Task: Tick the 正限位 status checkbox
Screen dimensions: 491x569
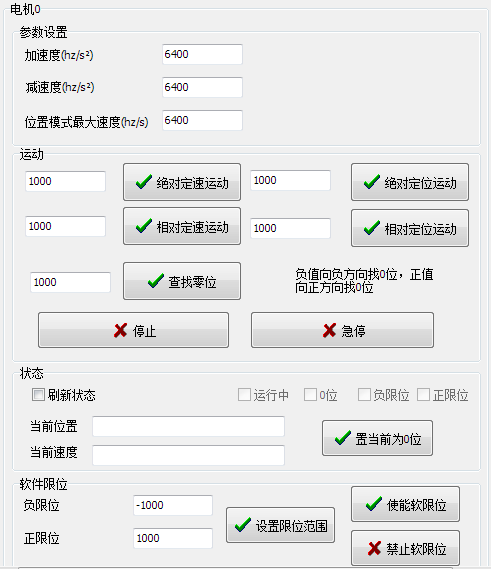Action: pos(424,395)
